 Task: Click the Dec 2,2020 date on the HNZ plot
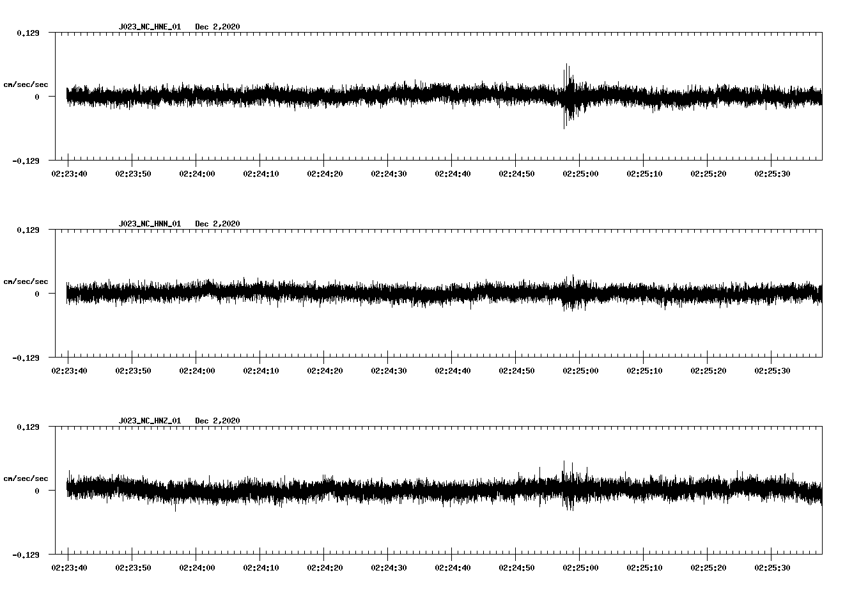point(219,420)
